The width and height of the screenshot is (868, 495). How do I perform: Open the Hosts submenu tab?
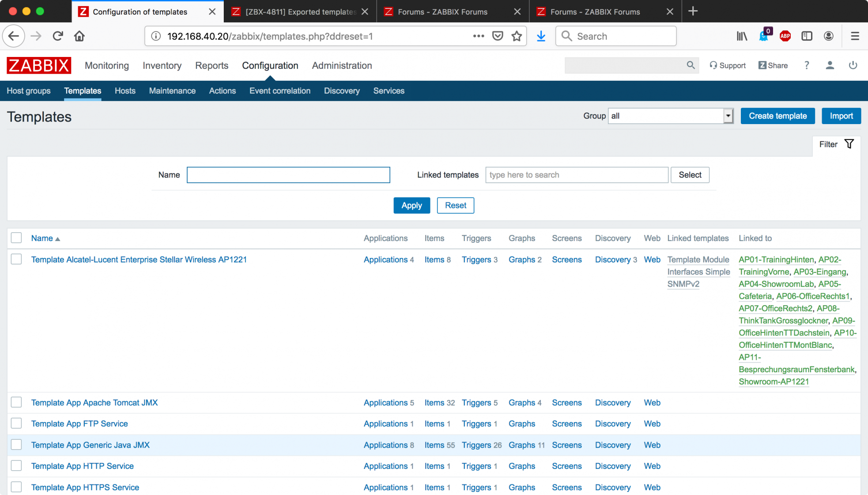[125, 91]
